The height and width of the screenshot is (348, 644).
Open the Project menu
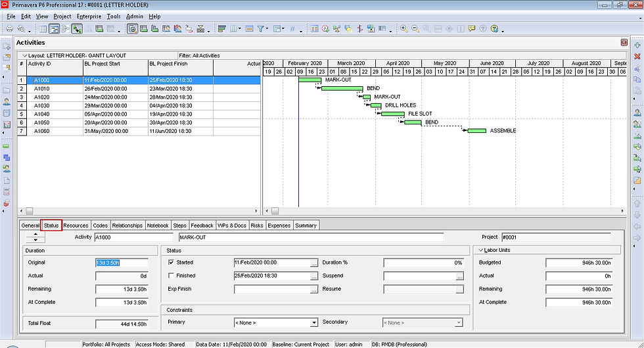(62, 16)
